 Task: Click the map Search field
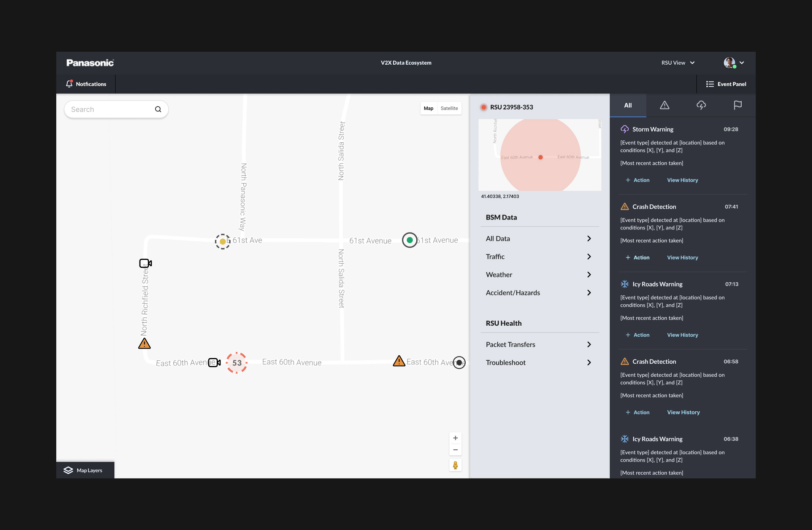click(110, 110)
